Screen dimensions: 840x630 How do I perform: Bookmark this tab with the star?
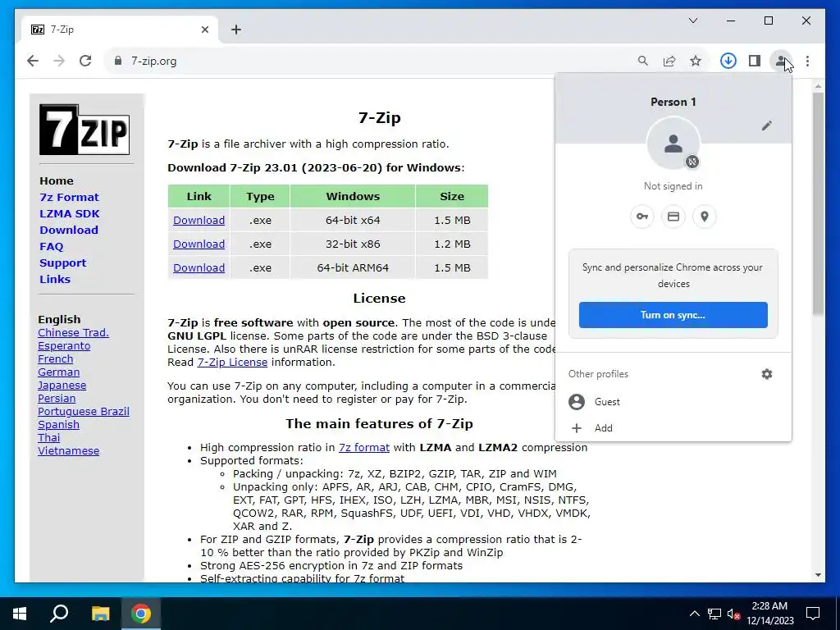tap(696, 61)
